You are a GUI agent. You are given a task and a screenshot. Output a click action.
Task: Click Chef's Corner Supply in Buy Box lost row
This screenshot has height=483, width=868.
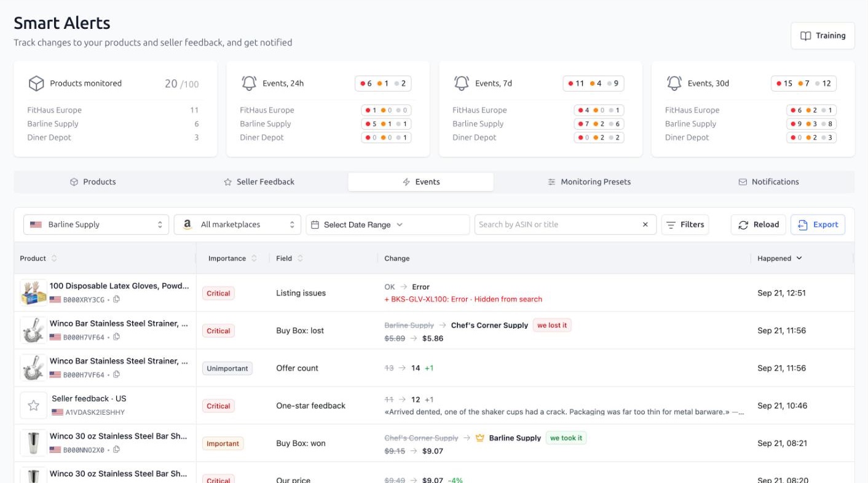tap(489, 325)
